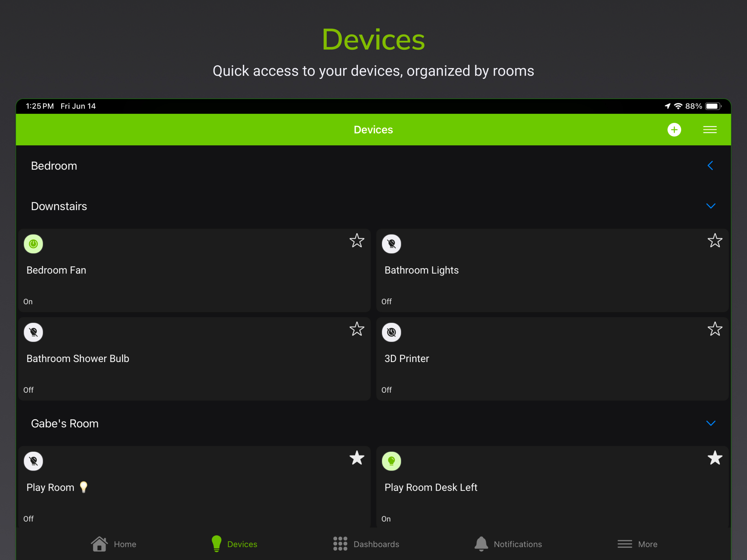Viewport: 747px width, 560px height.
Task: Toggle Bathroom Lights bulb icon
Action: click(391, 244)
